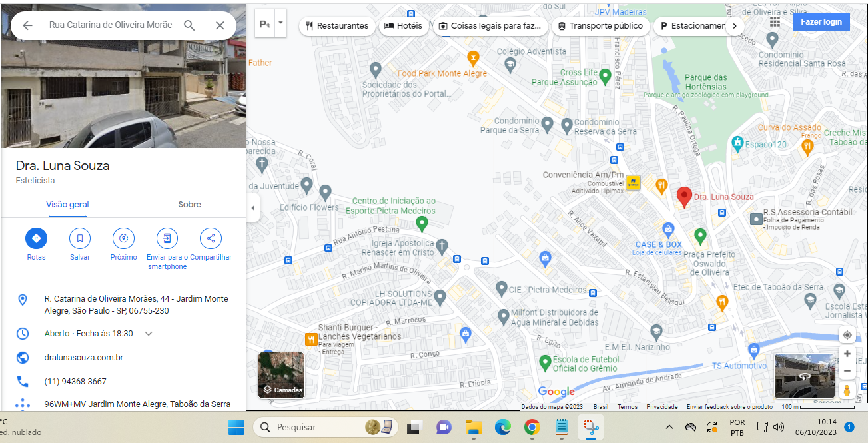Image resolution: width=868 pixels, height=443 pixels.
Task: Open the Google apps grid icon
Action: pos(775,21)
